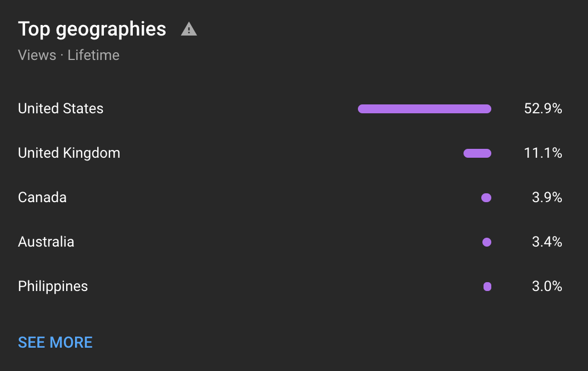Select the Canada row label
The width and height of the screenshot is (588, 371).
(42, 197)
